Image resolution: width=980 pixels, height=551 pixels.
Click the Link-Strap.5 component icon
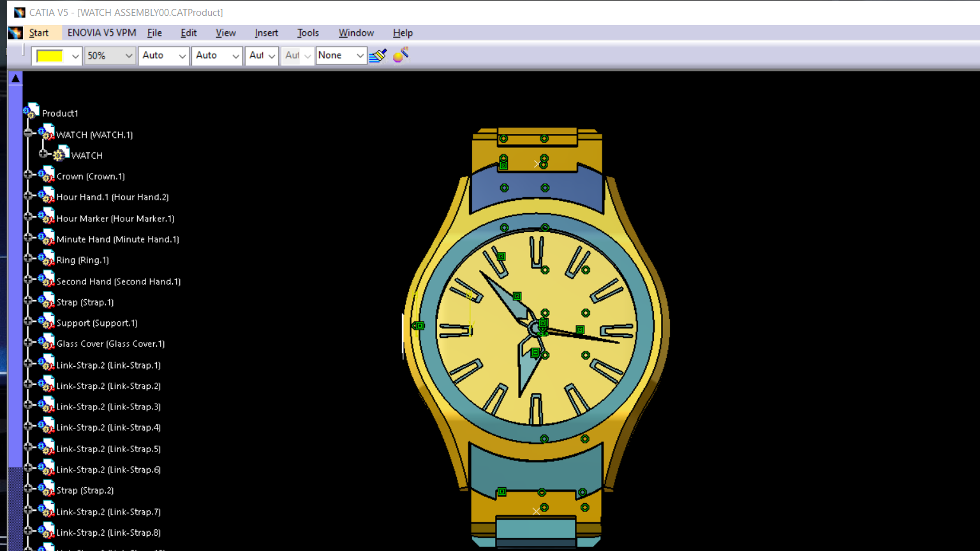[46, 448]
